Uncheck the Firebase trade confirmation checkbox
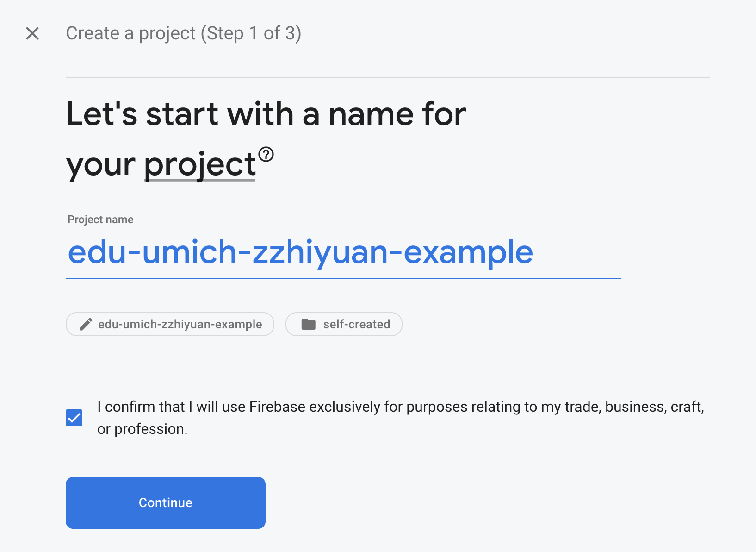756x552 pixels. coord(74,418)
